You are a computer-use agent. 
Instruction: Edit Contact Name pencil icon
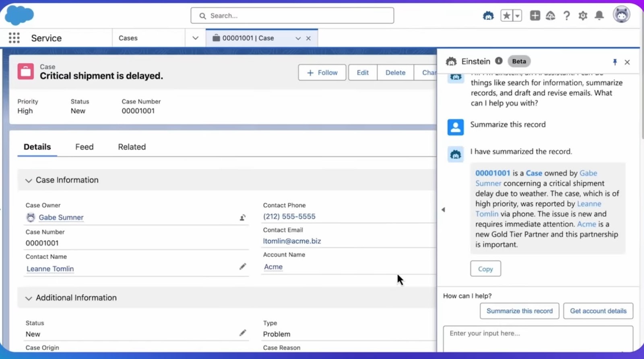243,266
